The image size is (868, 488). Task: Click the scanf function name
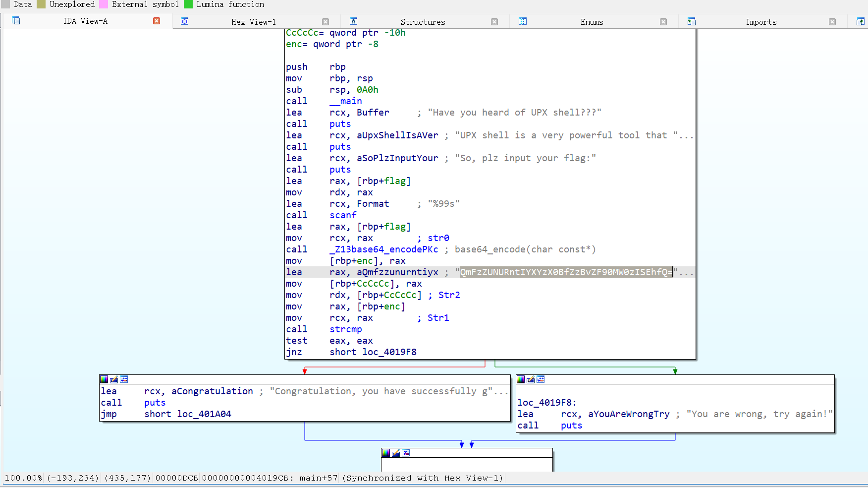pyautogui.click(x=343, y=215)
